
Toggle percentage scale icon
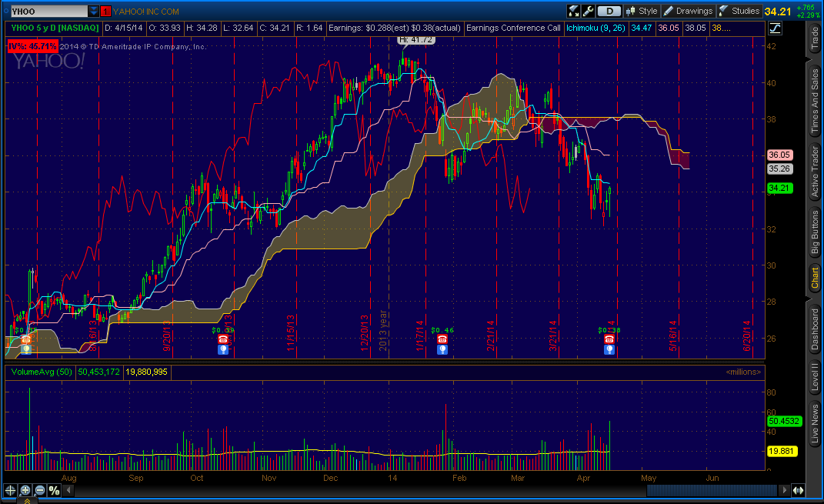pos(54,490)
